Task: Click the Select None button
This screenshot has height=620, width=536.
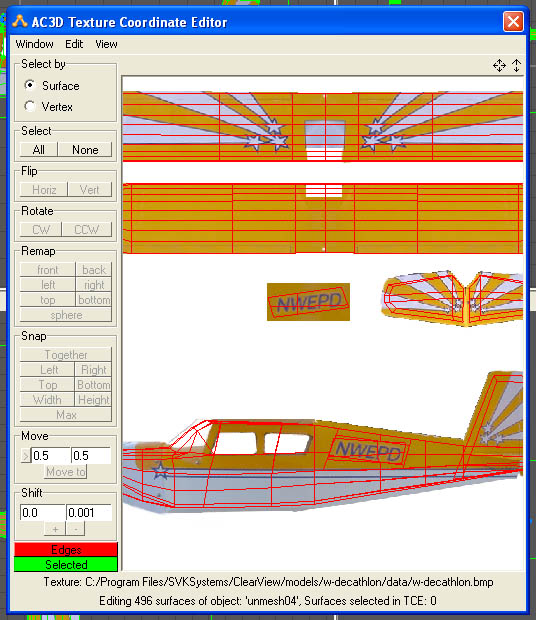Action: [x=85, y=150]
